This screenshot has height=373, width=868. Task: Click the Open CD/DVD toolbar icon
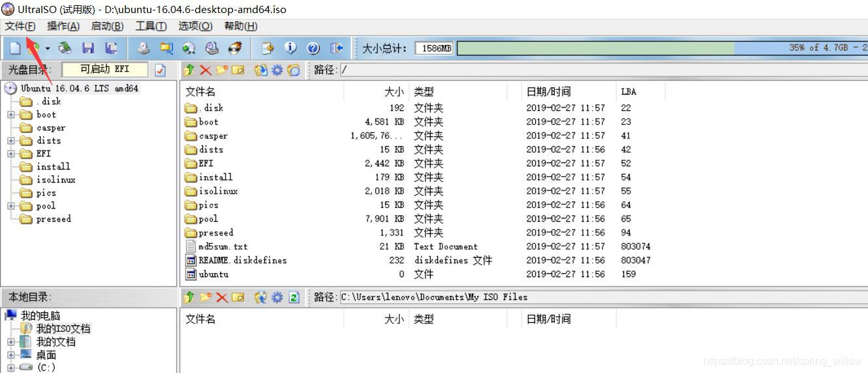[65, 48]
